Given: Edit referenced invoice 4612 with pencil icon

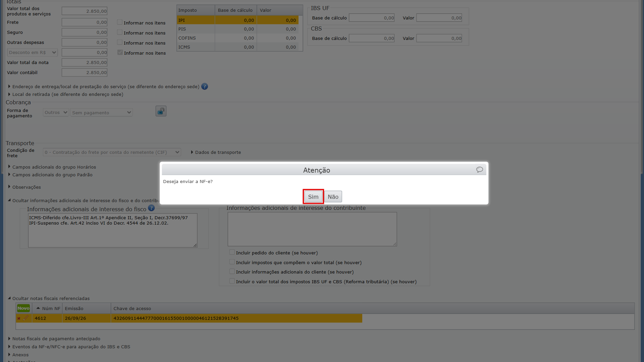Looking at the screenshot, I should (26, 318).
